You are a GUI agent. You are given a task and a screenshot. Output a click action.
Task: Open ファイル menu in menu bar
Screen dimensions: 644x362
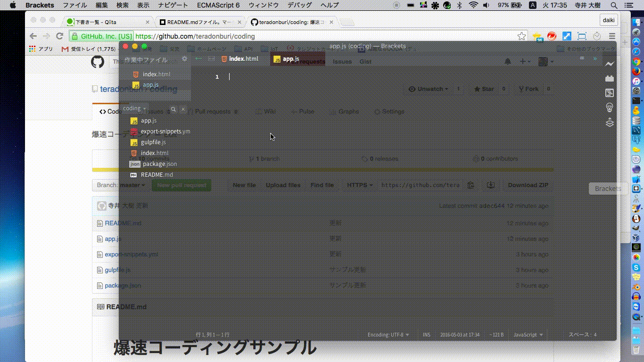(75, 5)
